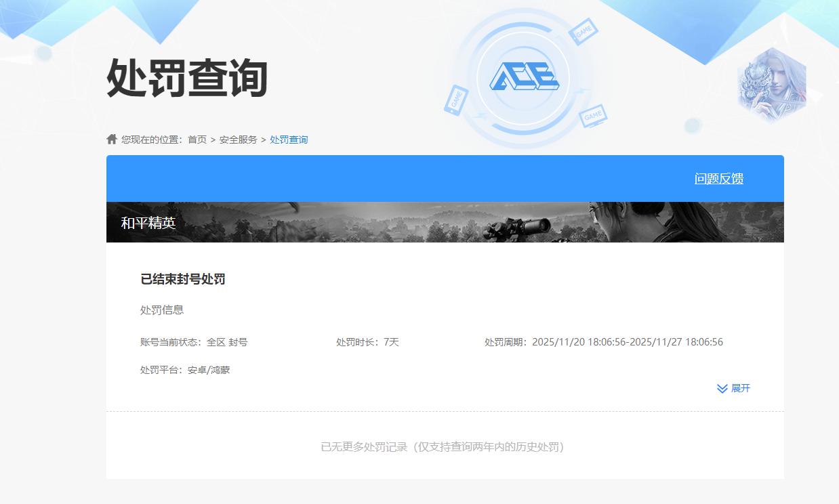This screenshot has width=839, height=504.
Task: Click the 处罚时长 7天 duration text
Action: pos(366,342)
